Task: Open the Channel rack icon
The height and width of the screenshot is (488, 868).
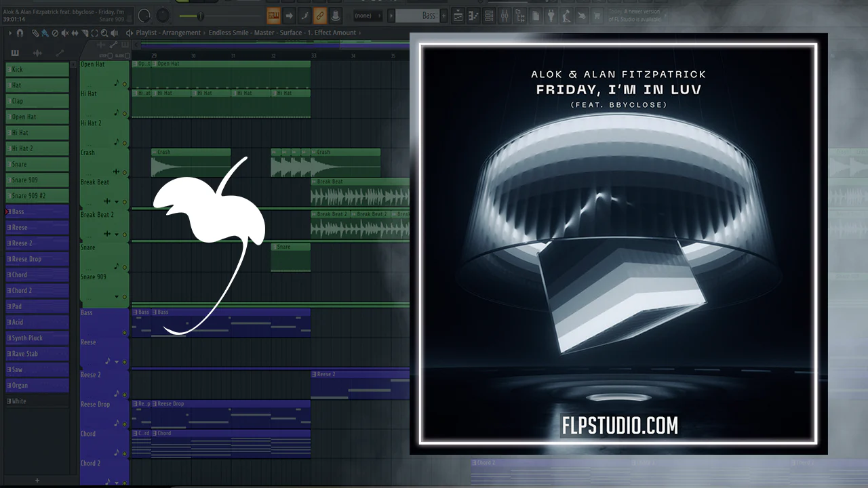Action: click(489, 15)
